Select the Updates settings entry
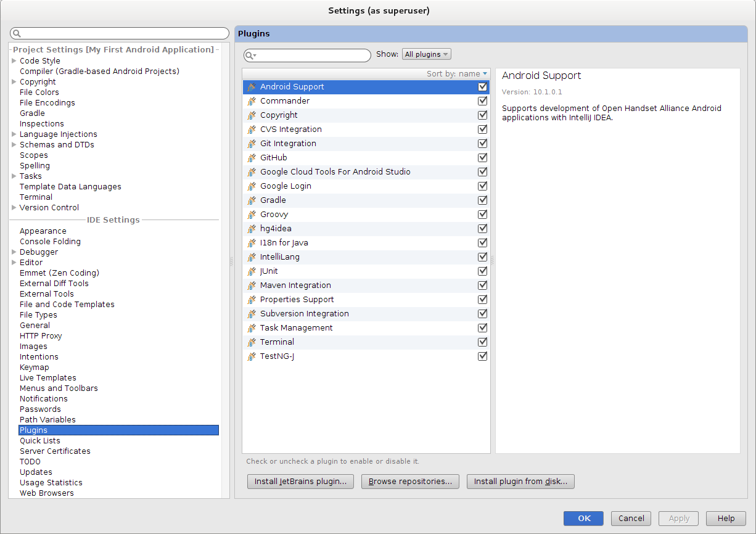756x534 pixels. pos(36,472)
